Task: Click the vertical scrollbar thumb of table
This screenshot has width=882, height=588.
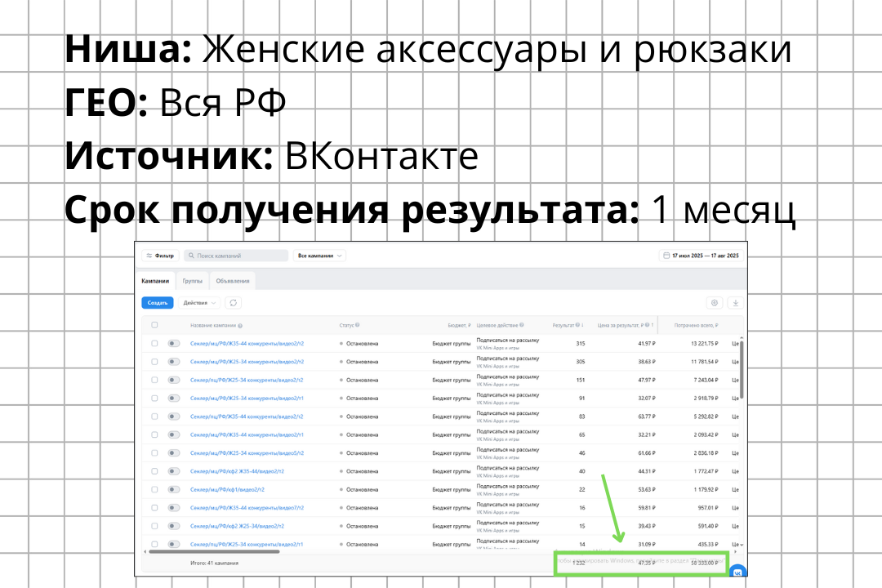Action: [x=742, y=370]
